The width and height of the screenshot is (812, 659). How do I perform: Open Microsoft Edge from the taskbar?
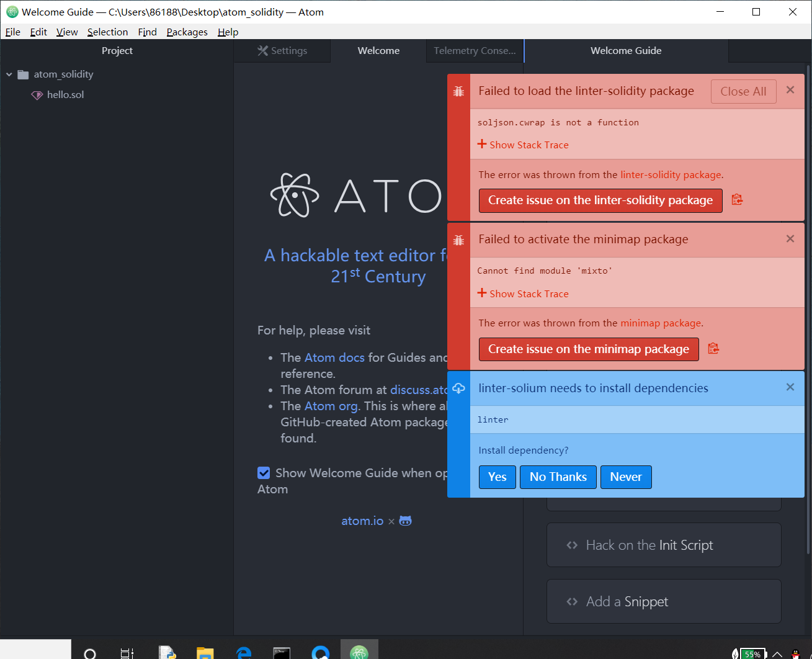(244, 653)
